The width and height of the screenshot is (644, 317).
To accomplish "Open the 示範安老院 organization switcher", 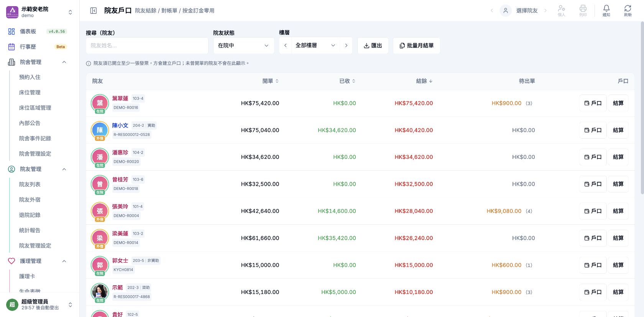I will [70, 12].
